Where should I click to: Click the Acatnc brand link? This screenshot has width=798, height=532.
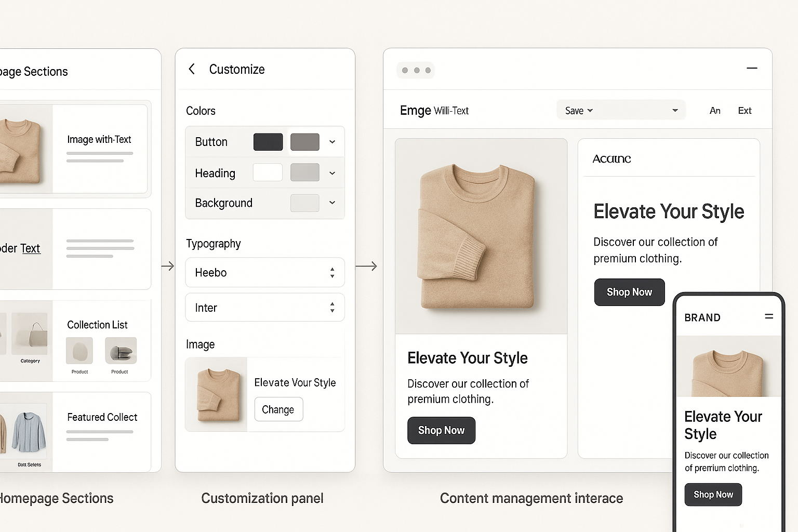coord(611,158)
